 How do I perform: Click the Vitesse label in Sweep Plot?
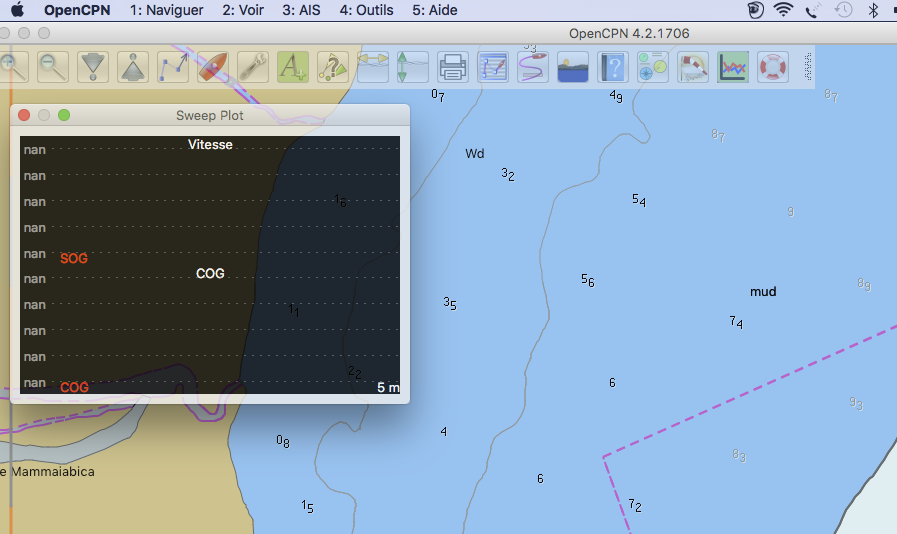coord(210,145)
